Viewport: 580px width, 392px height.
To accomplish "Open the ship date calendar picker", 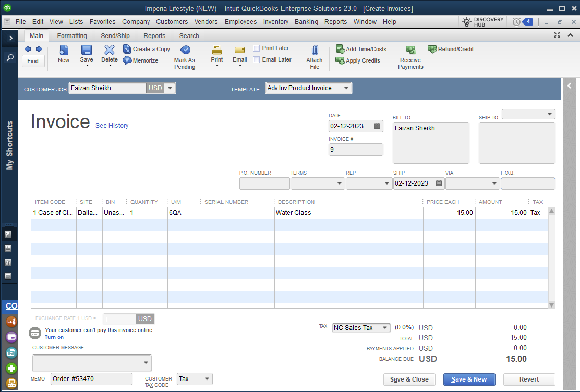I will tap(439, 183).
